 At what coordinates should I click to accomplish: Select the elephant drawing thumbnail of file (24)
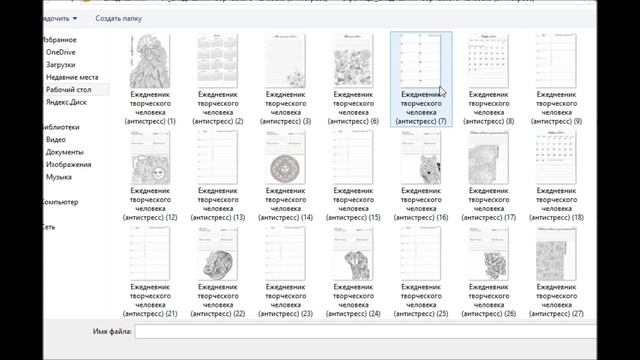point(353,253)
